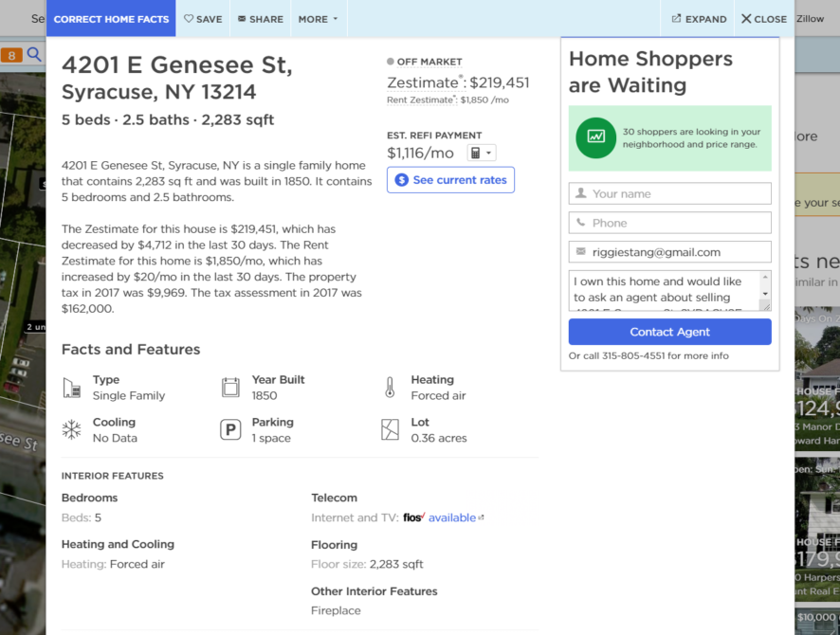Click the Year Built calendar icon
The width and height of the screenshot is (840, 635).
(230, 387)
